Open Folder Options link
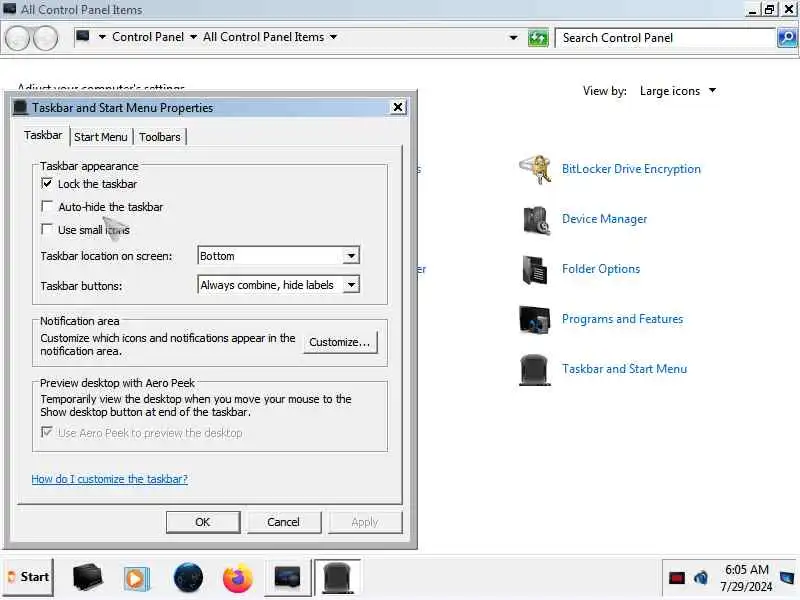 tap(601, 269)
